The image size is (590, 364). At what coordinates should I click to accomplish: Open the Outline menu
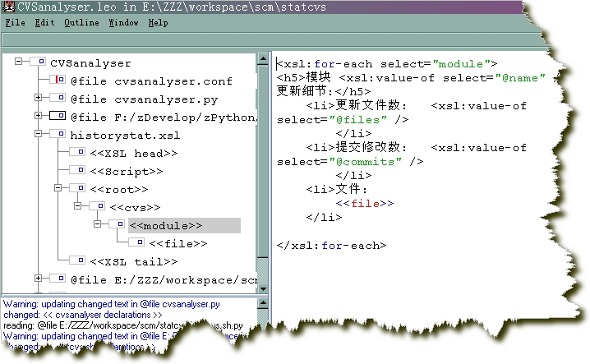pos(81,22)
